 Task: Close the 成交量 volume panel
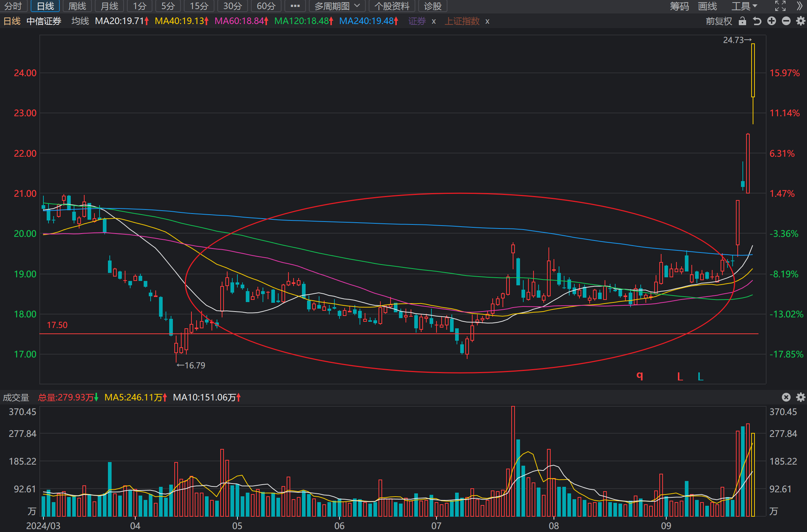click(786, 397)
